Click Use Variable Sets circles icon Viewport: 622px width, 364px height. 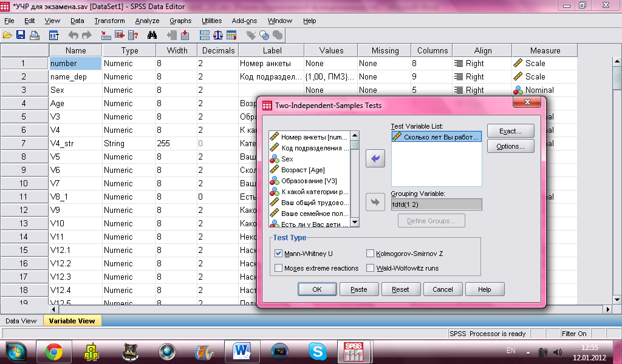point(264,35)
